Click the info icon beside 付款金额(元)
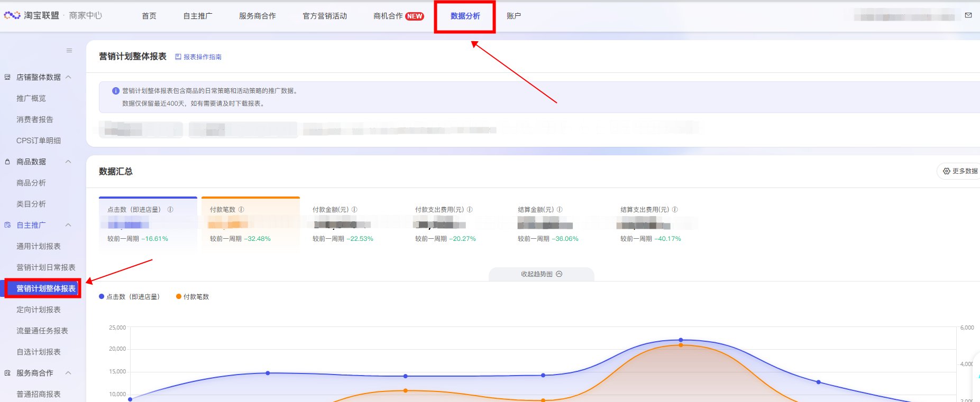Viewport: 980px width, 402px height. (x=354, y=210)
